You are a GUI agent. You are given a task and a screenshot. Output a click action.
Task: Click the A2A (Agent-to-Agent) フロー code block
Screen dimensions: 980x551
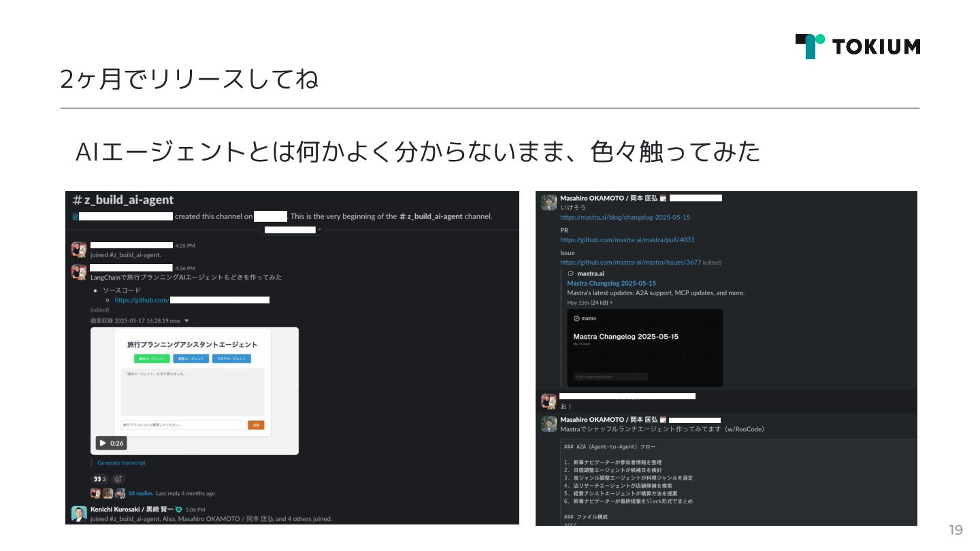[738, 482]
